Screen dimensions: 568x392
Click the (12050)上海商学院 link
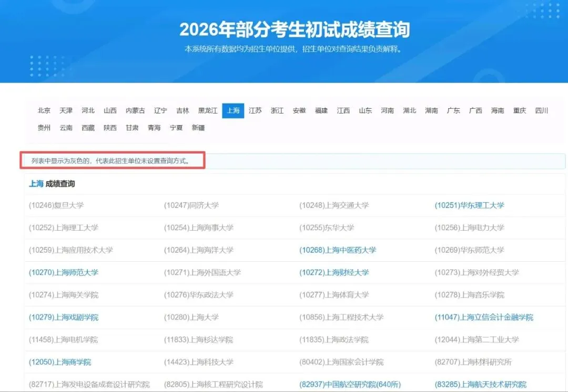pyautogui.click(x=60, y=363)
